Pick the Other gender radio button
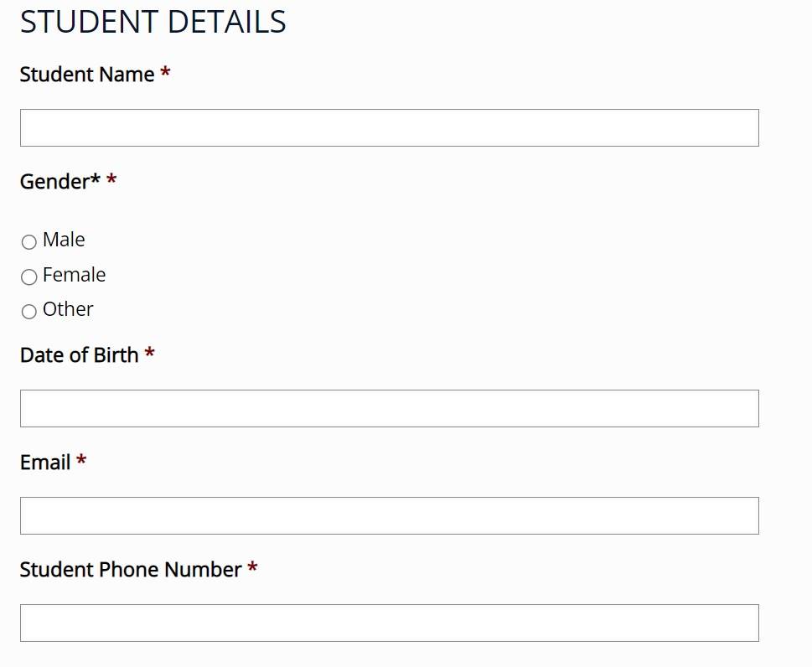Viewport: 812px width, 667px height. pyautogui.click(x=29, y=312)
